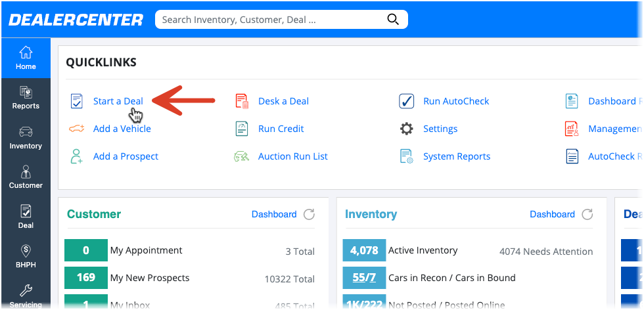
Task: Click the My New Prospects 169 tile
Action: [86, 278]
